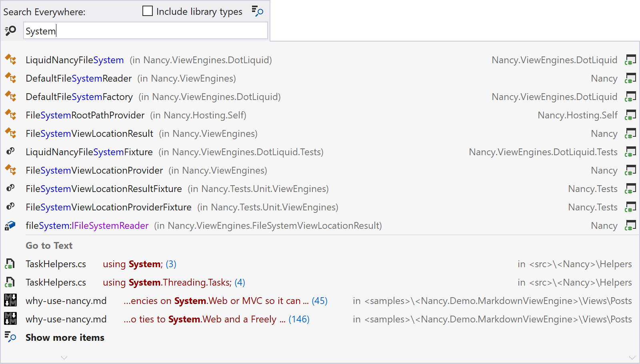Click C# project icon on fileSystem:IFileSystemReader row
640x364 pixels.
630,226
